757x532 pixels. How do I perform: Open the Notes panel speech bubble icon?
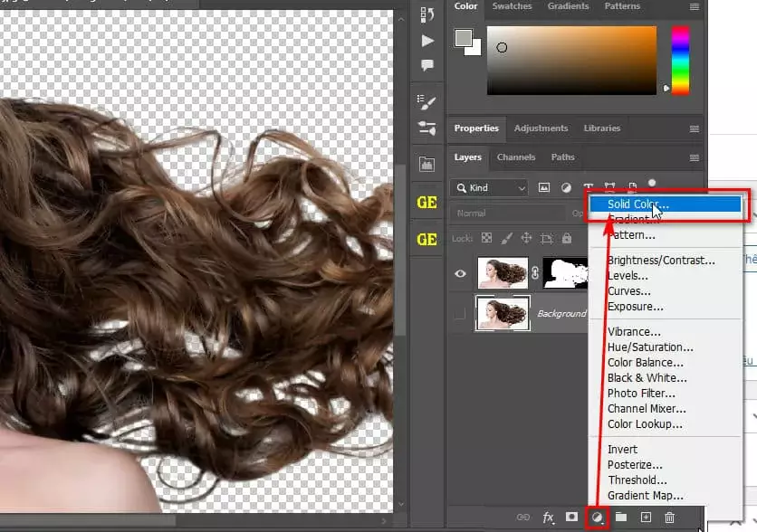426,64
